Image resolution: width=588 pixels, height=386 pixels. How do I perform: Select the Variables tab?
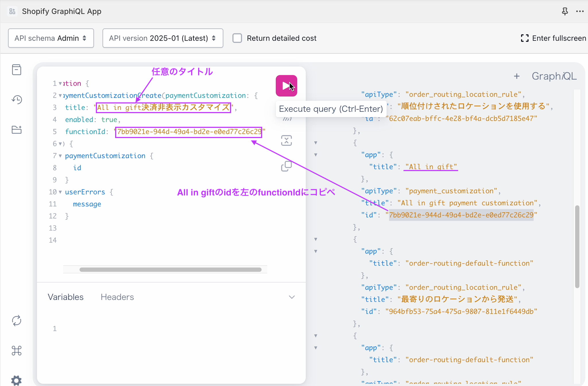tap(65, 297)
